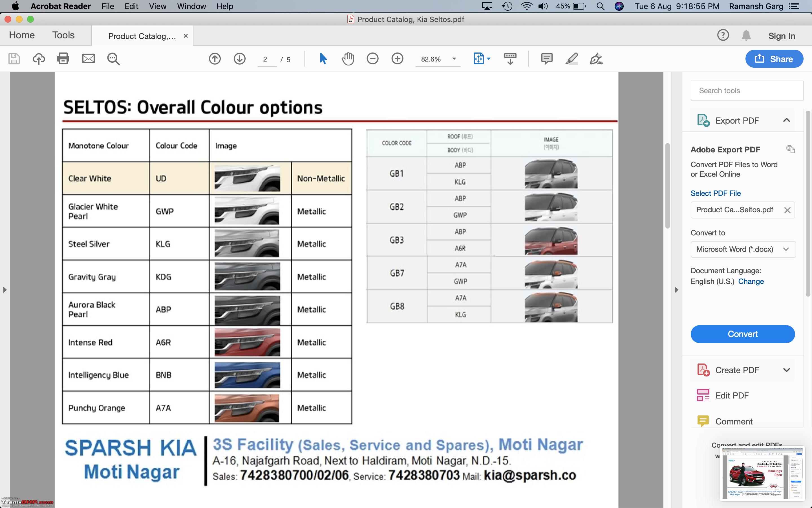Click Sign In
812x508 pixels.
tap(782, 36)
